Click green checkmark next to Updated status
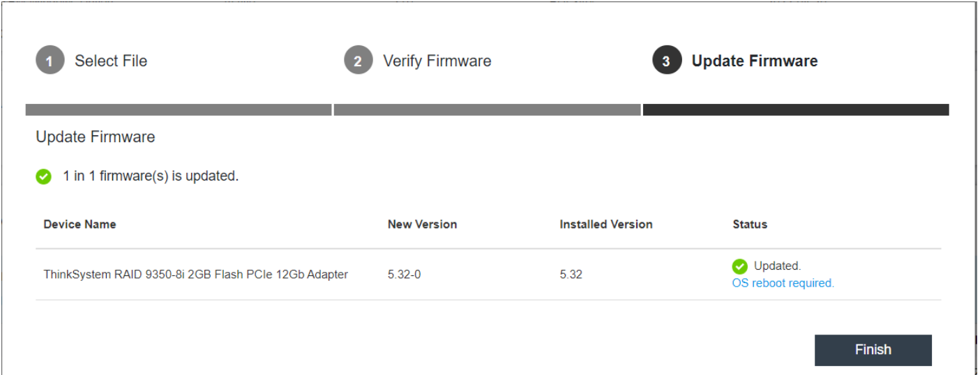Image resolution: width=980 pixels, height=375 pixels. click(740, 266)
